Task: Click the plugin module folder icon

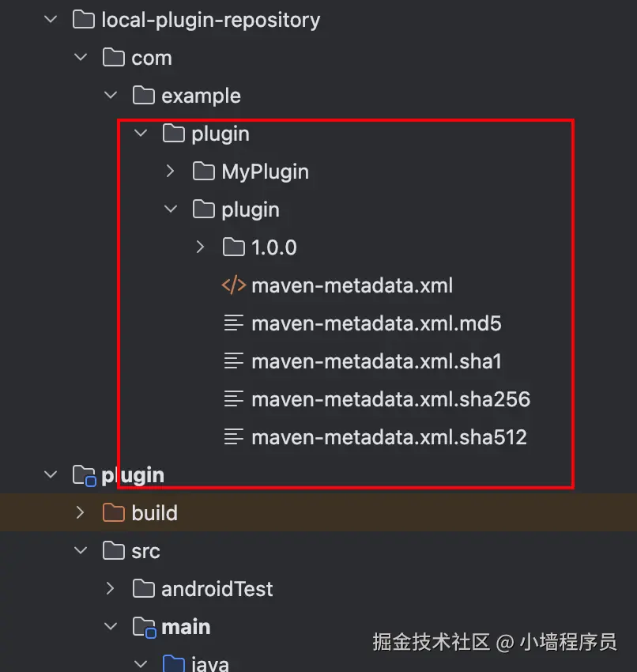Action: [84, 475]
